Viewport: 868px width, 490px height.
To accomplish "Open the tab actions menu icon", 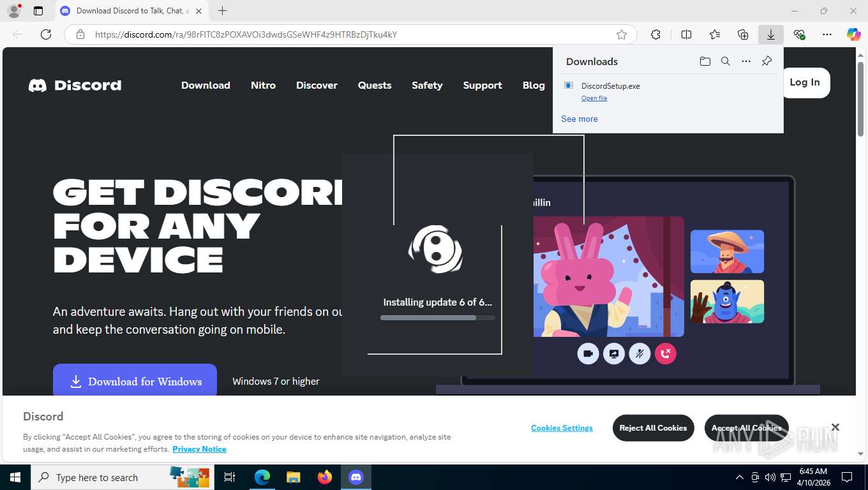I will tap(38, 11).
